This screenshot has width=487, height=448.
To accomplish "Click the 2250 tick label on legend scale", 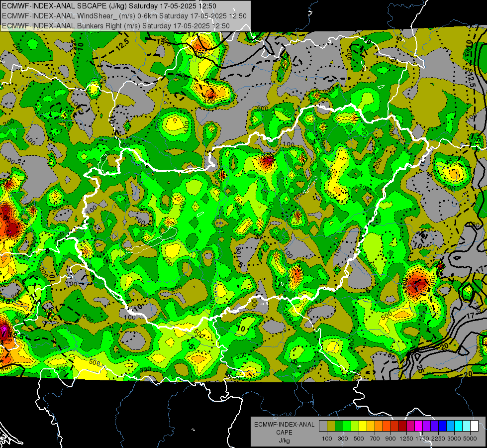I will [439, 439].
